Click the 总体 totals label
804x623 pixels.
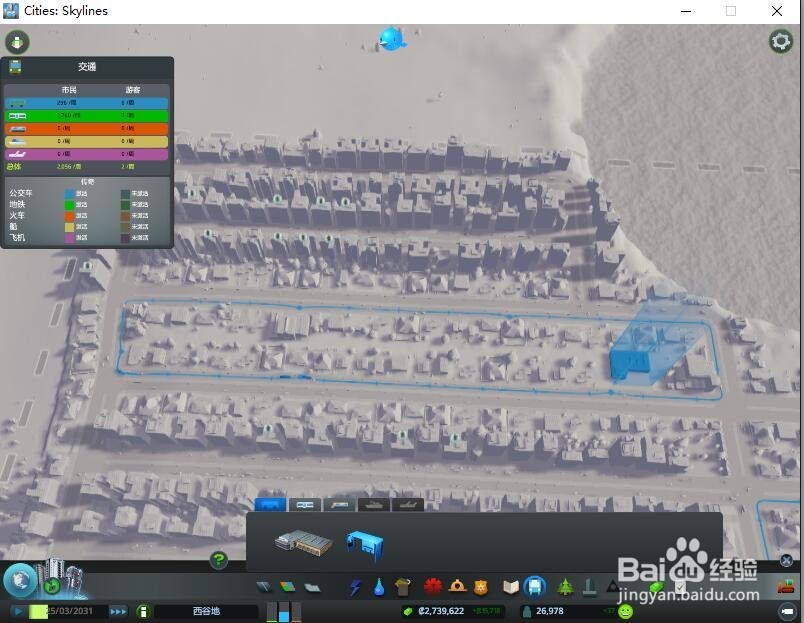[x=14, y=167]
